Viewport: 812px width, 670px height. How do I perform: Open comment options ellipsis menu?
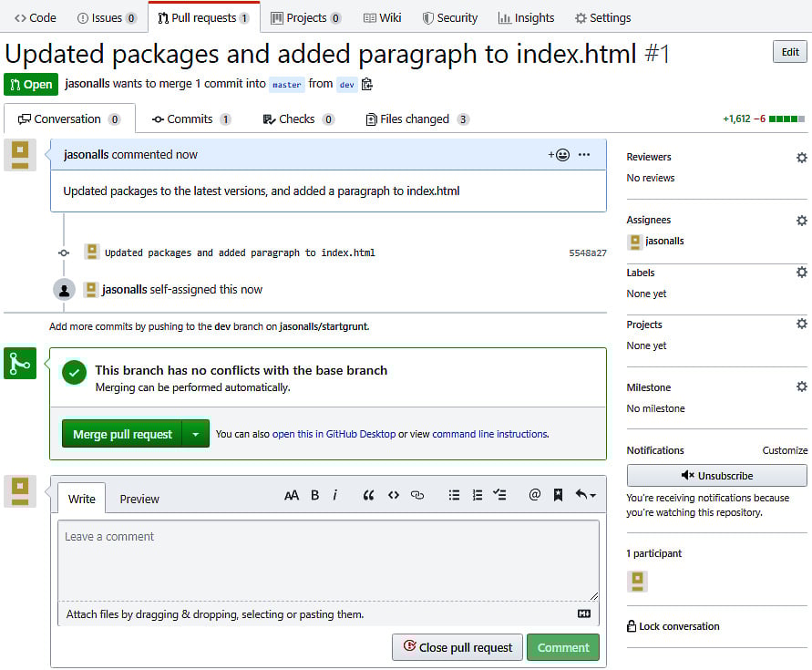point(584,154)
